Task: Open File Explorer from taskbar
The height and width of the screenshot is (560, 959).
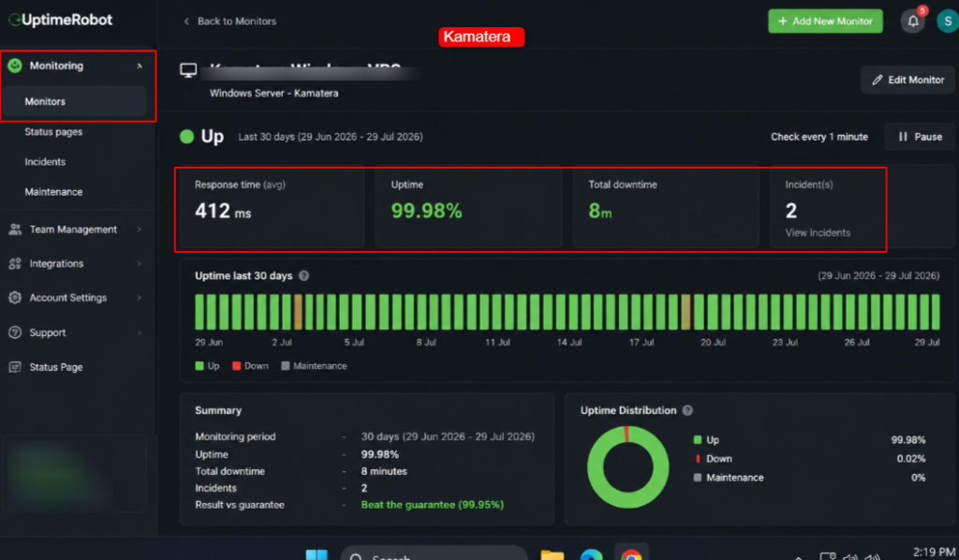Action: click(x=553, y=554)
